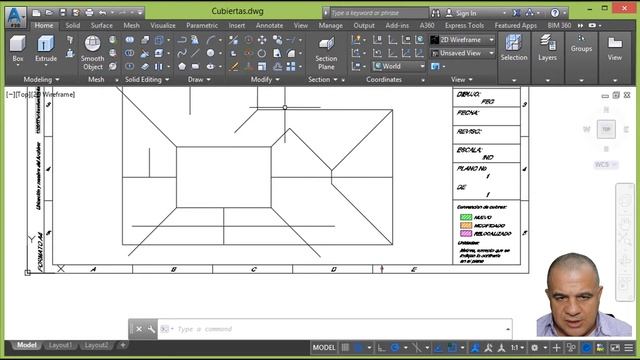The image size is (640, 360).
Task: Select the Array tool in Modify
Action: [291, 66]
